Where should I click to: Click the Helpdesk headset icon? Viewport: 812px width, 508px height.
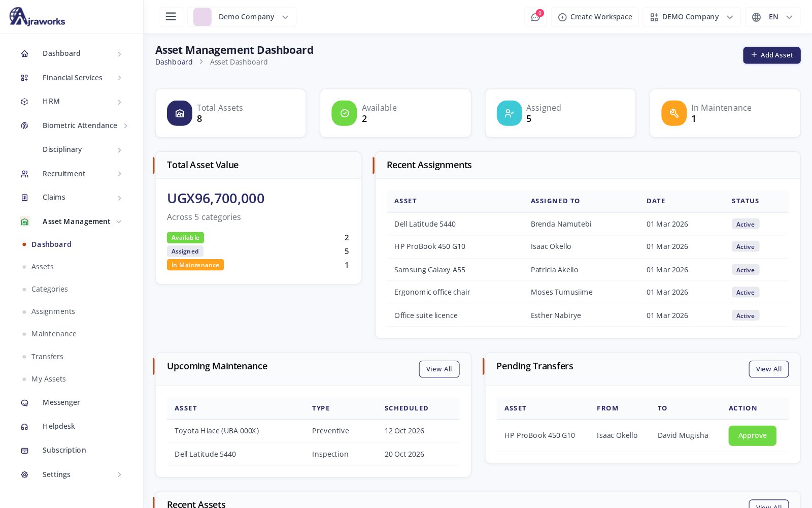pos(24,427)
